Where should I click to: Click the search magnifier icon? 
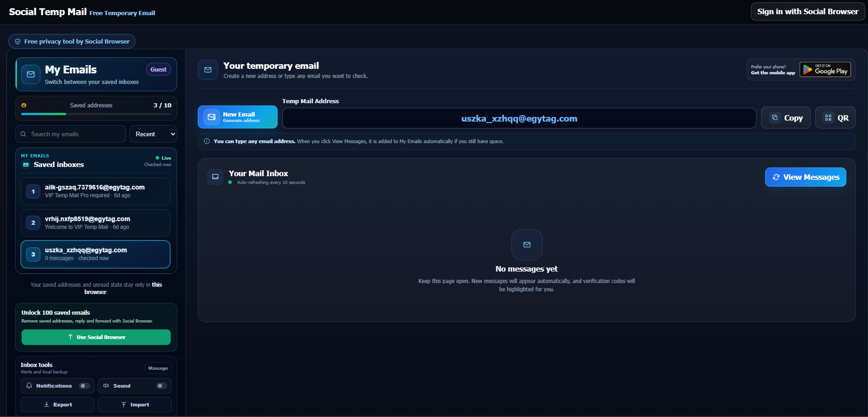click(x=23, y=134)
